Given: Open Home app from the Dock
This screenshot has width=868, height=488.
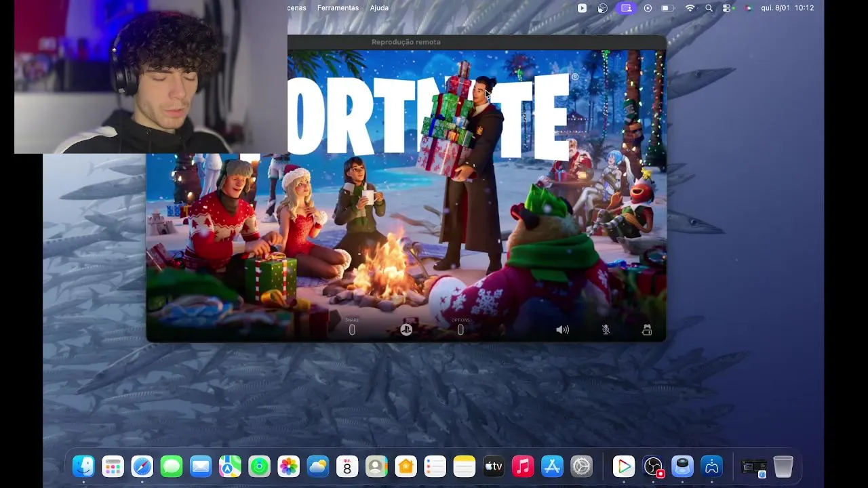Looking at the screenshot, I should pos(406,466).
